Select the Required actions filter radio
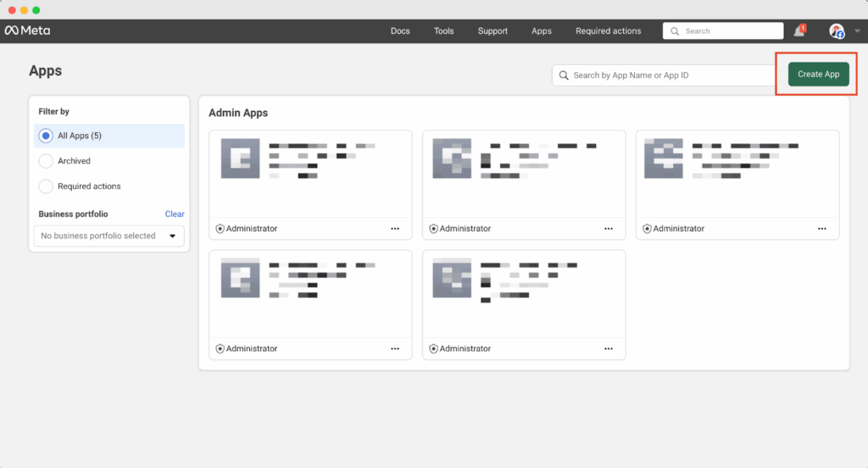Image resolution: width=868 pixels, height=468 pixels. pos(47,187)
